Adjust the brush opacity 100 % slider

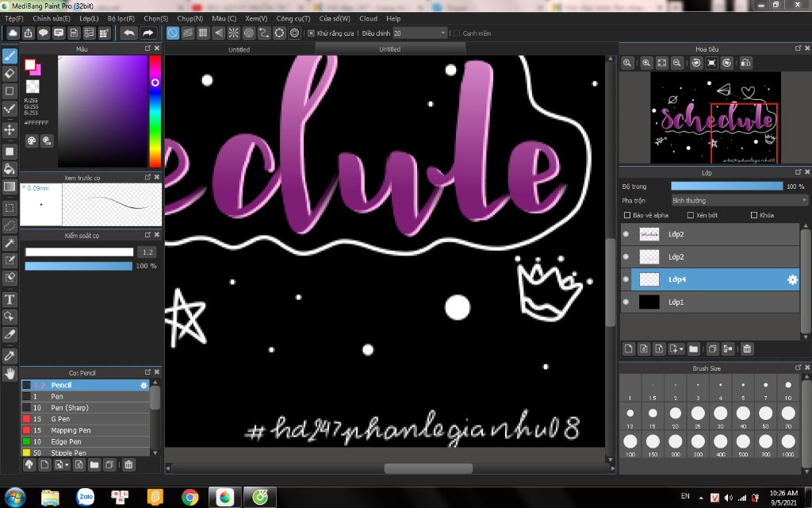click(79, 266)
